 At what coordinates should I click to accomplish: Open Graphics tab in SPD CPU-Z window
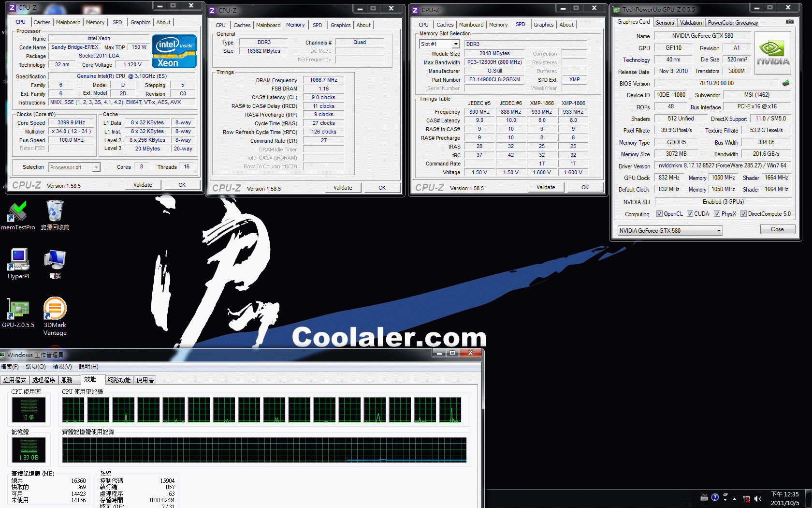pyautogui.click(x=543, y=25)
